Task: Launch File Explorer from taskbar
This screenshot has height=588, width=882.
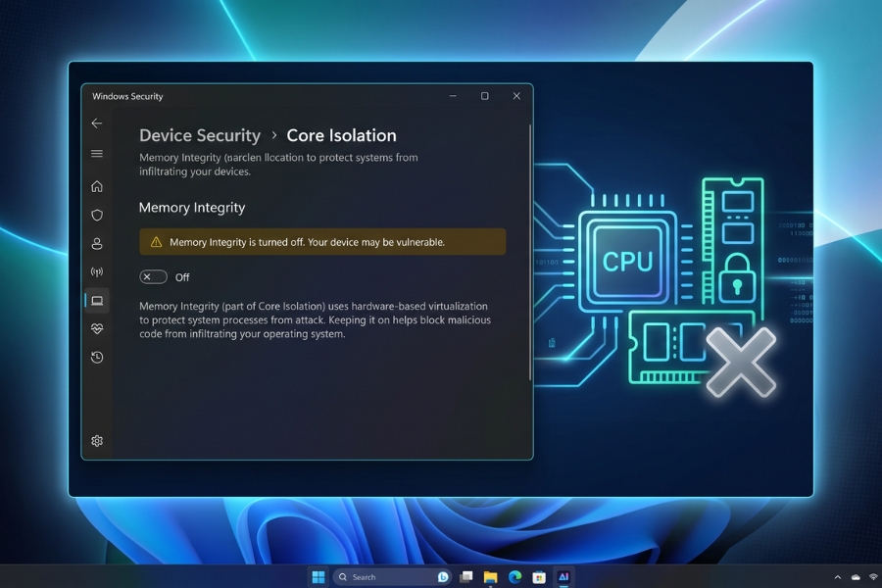Action: click(x=491, y=577)
